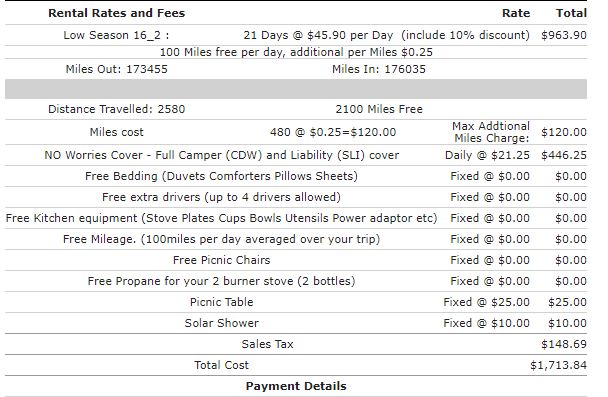Select the 480 @ $0.25=$120.00 calculation

333,132
